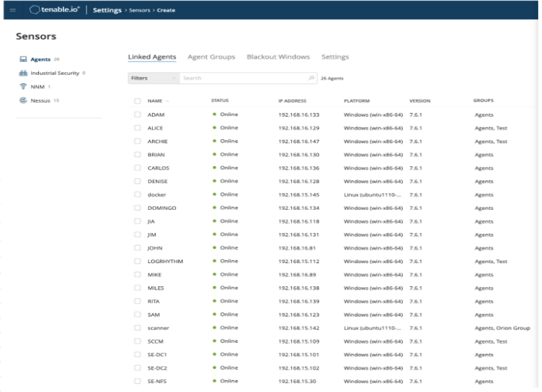Screen dimensions: 542x392
Task: Click IP address 192.168.15.145
Action: (x=299, y=195)
